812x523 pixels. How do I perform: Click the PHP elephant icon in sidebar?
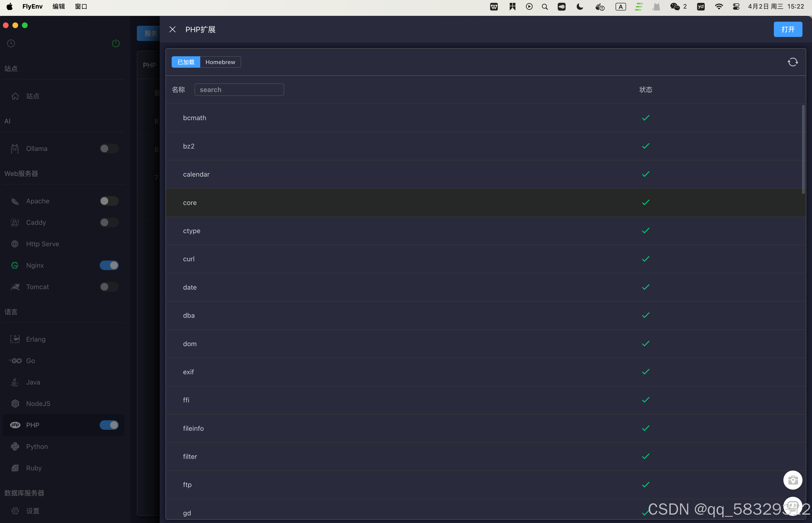click(15, 425)
